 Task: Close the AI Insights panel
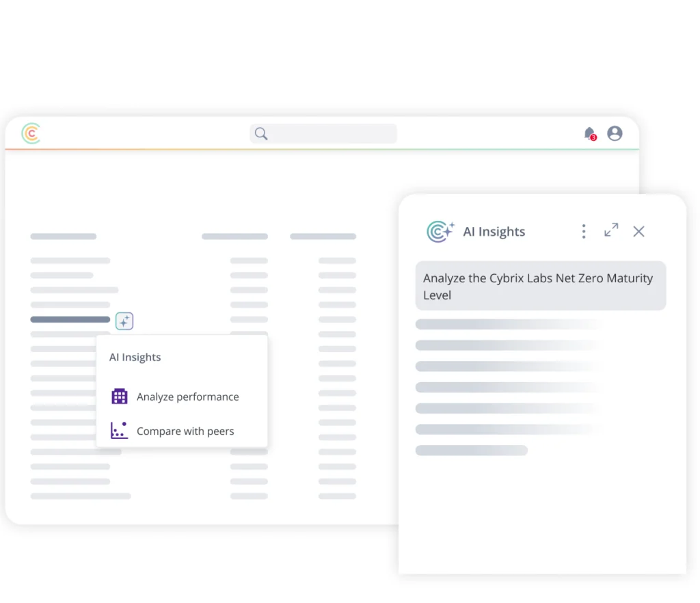coord(638,232)
